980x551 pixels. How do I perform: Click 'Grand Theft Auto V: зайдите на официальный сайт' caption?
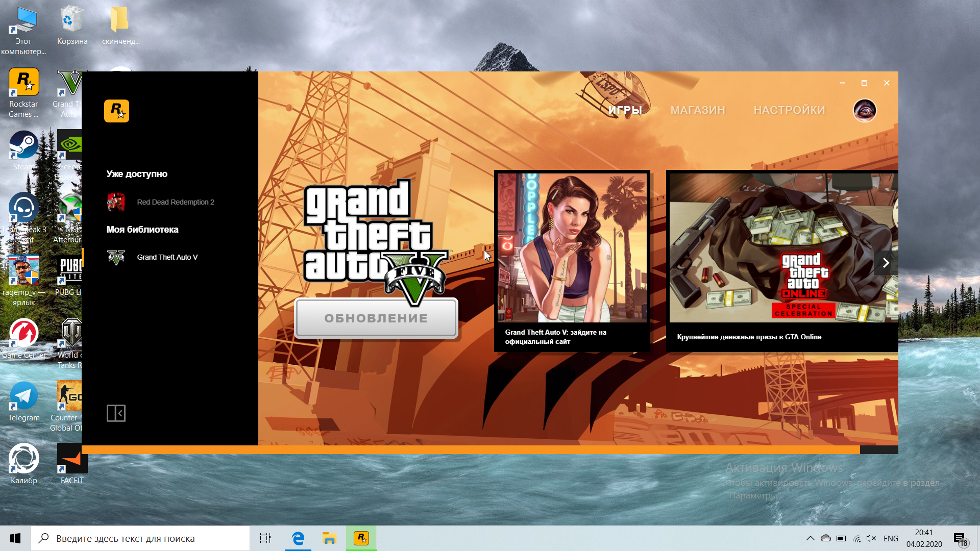point(555,337)
